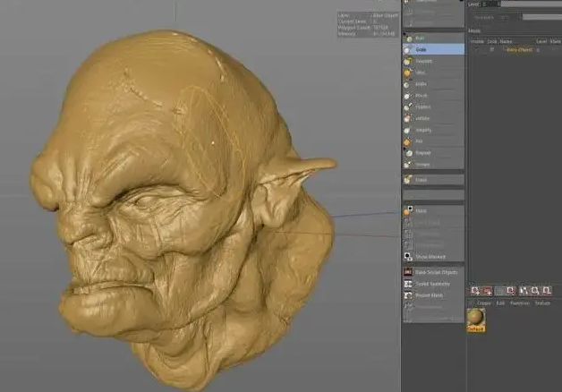Open Sculpt Symmetry settings
This screenshot has width=562, height=392.
pos(433,284)
